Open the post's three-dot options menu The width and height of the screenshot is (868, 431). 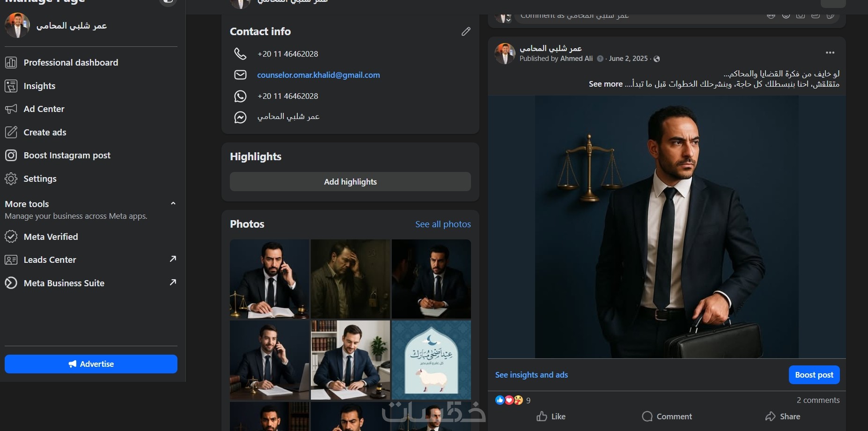(x=830, y=52)
